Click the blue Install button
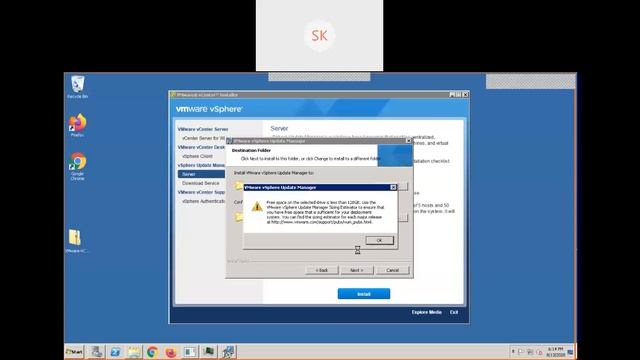 tap(364, 294)
